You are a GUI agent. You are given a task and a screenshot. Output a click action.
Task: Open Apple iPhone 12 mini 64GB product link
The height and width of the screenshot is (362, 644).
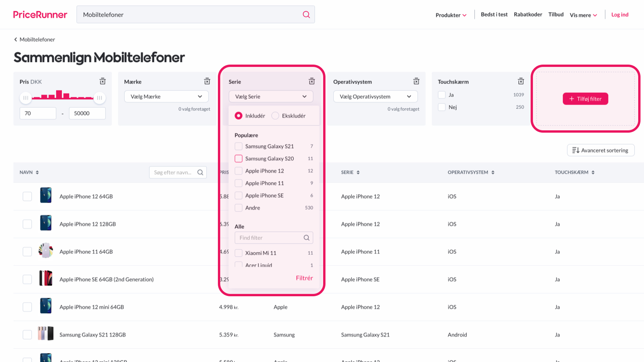tap(92, 307)
